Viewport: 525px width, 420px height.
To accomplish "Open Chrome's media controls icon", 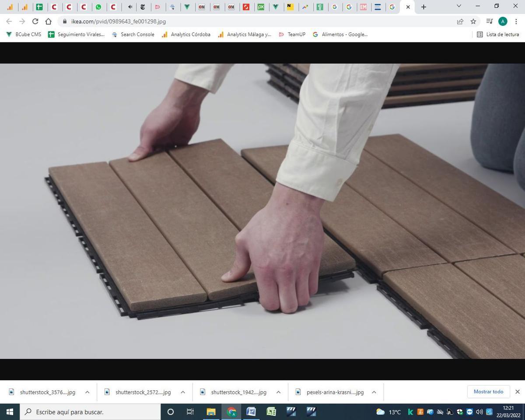I will click(489, 21).
